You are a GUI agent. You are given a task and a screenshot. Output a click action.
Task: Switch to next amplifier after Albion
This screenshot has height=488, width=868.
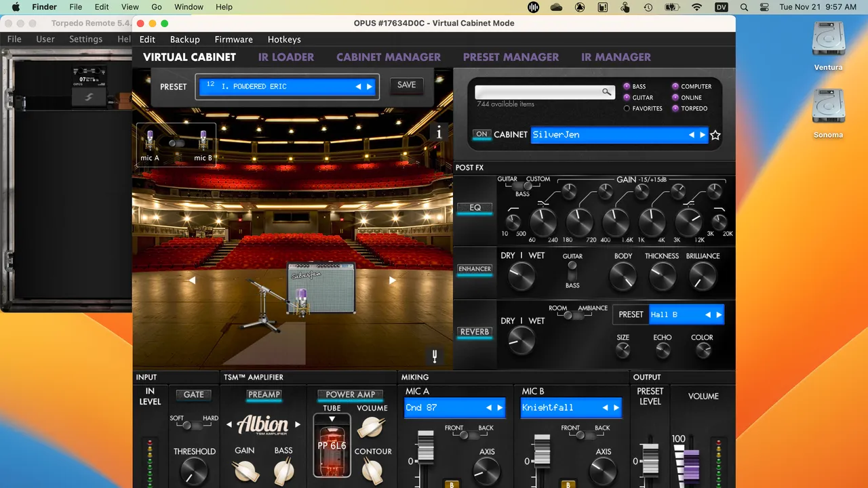pyautogui.click(x=298, y=425)
